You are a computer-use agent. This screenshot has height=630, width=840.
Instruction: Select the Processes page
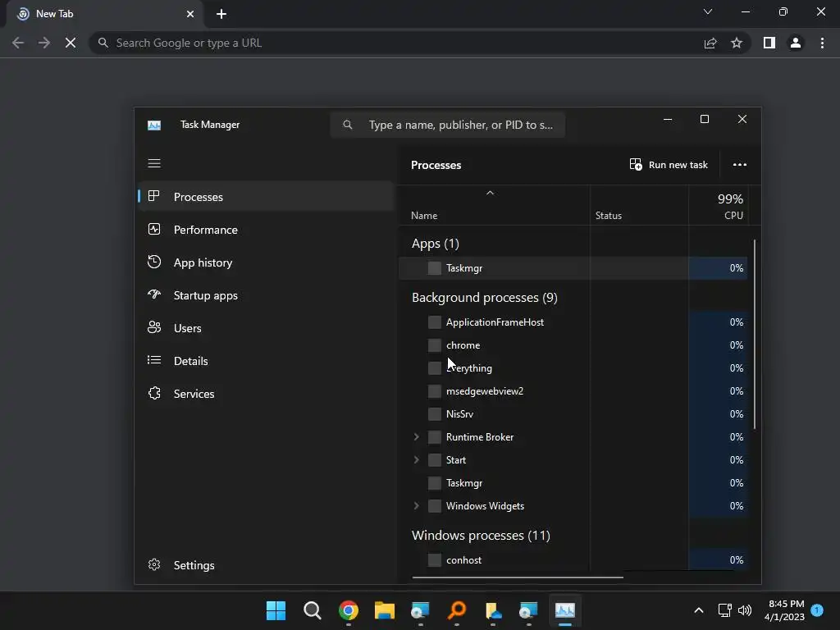[267, 197]
